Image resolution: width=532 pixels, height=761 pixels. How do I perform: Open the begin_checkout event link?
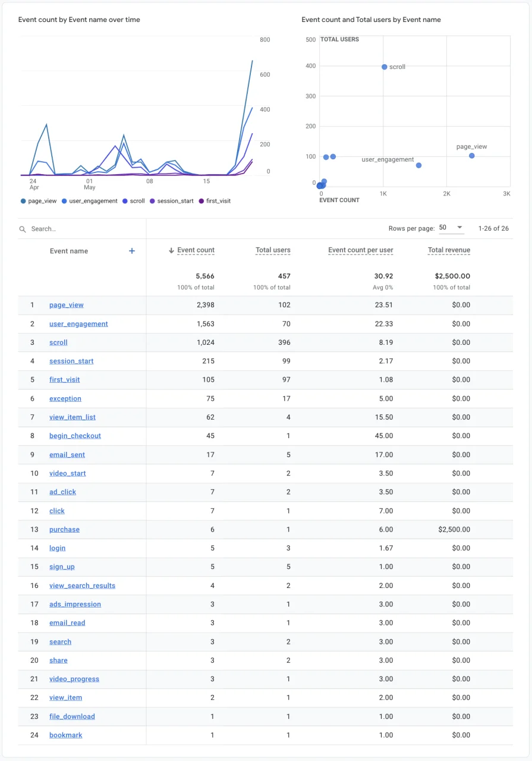click(x=75, y=436)
